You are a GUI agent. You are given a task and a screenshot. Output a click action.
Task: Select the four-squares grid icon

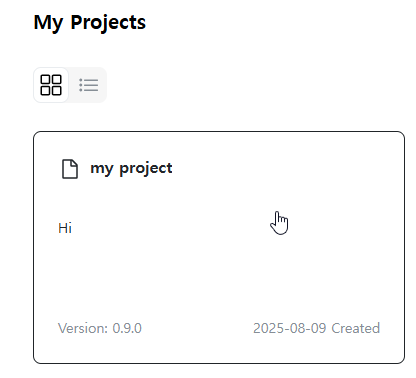51,85
